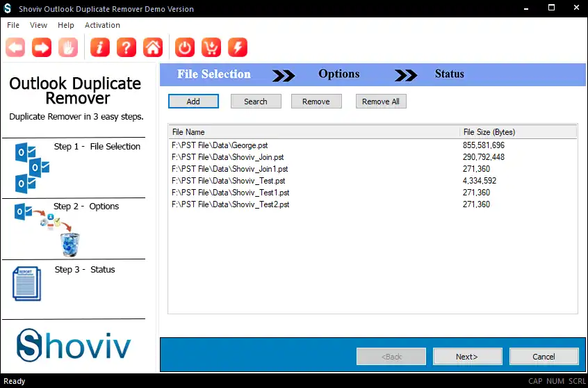Switch to the Options step tab
The width and height of the screenshot is (588, 388).
click(x=339, y=74)
